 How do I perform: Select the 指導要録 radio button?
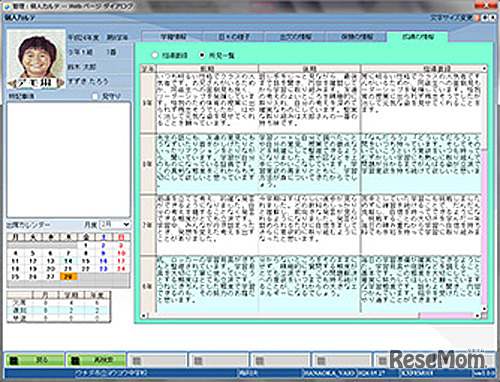pos(155,55)
